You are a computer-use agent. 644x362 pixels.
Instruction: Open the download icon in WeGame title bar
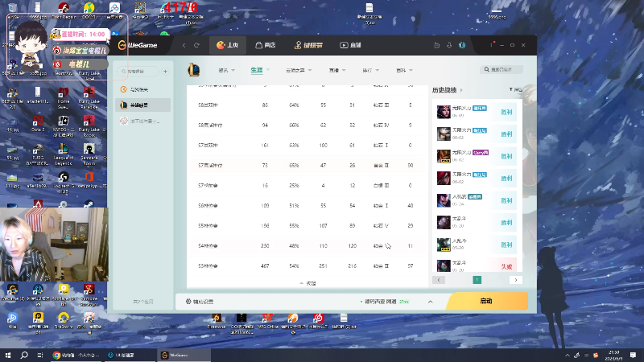coord(449,45)
